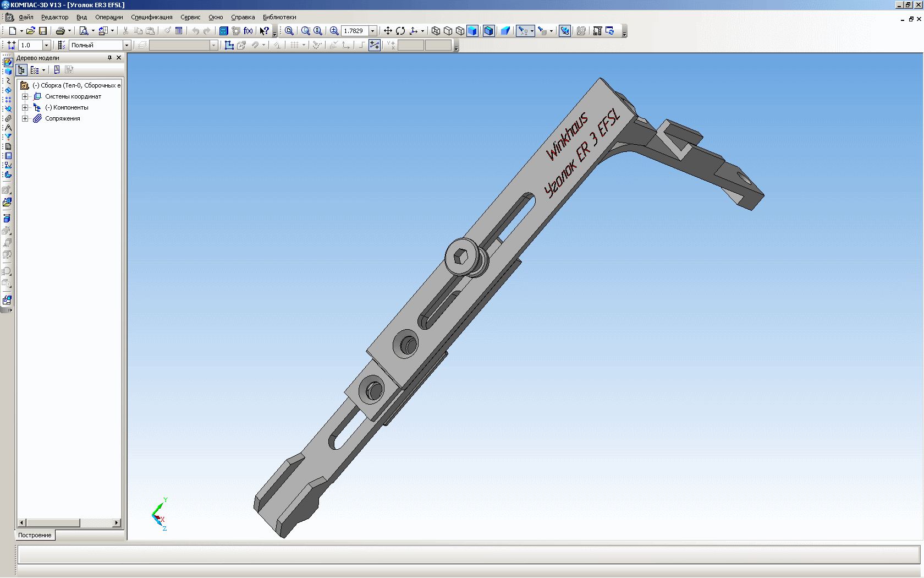Open the Библиотеки menu
924x578 pixels.
click(x=279, y=17)
